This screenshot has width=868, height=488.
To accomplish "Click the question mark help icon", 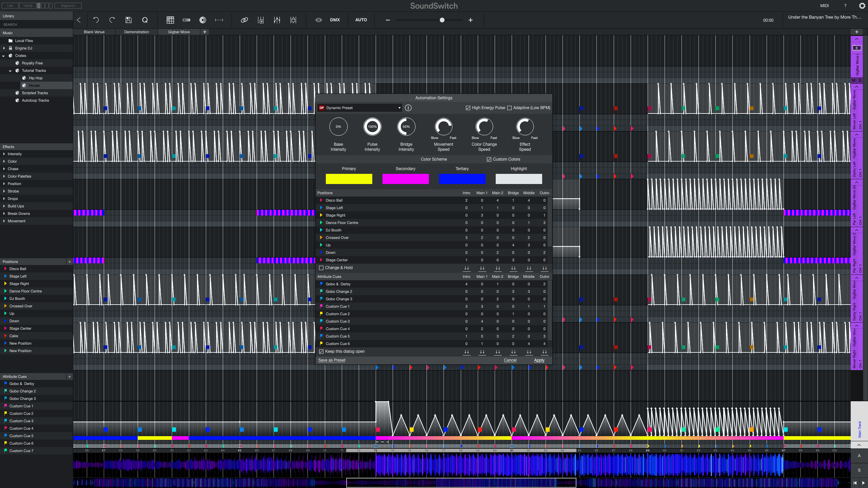I will 845,6.
